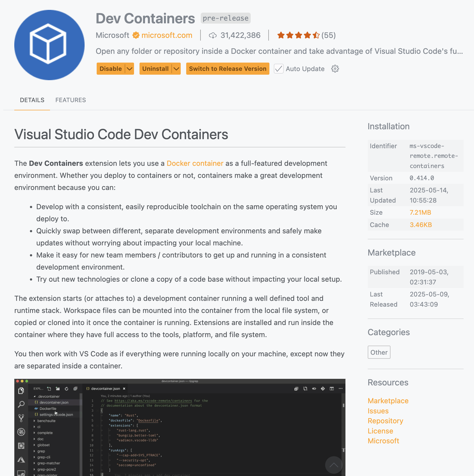The width and height of the screenshot is (474, 476).
Task: Open the Repository resource link
Action: 385,421
